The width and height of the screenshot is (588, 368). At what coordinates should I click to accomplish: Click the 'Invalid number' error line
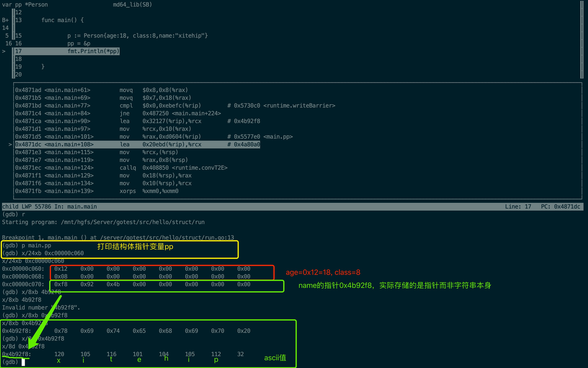tap(41, 308)
